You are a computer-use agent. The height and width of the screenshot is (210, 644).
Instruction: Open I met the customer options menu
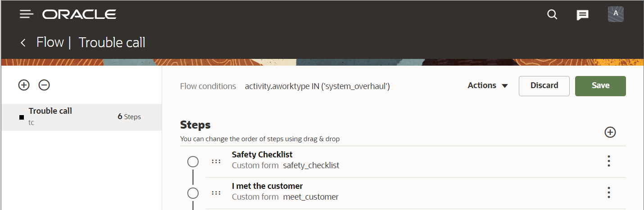(609, 192)
